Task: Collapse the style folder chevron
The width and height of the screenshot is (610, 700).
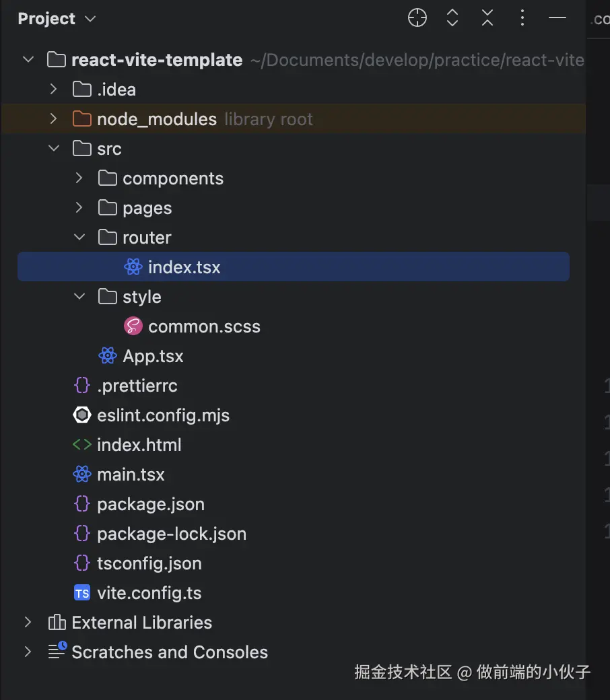Action: pyautogui.click(x=79, y=297)
